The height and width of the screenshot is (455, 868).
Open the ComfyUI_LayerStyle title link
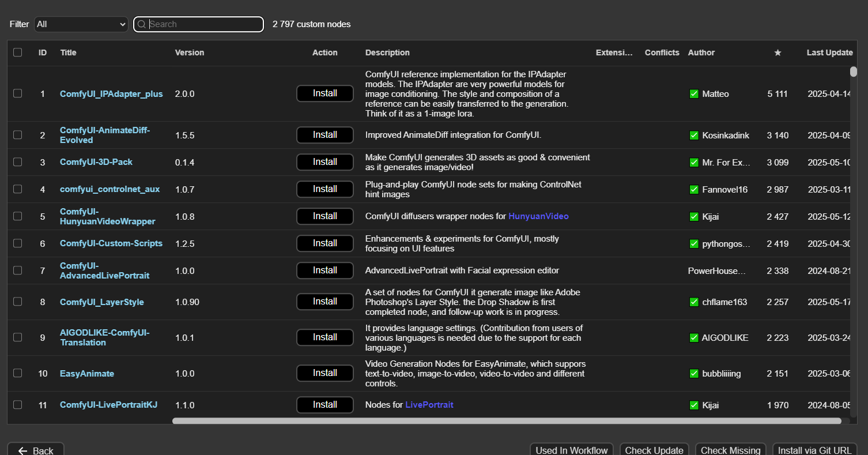[102, 302]
